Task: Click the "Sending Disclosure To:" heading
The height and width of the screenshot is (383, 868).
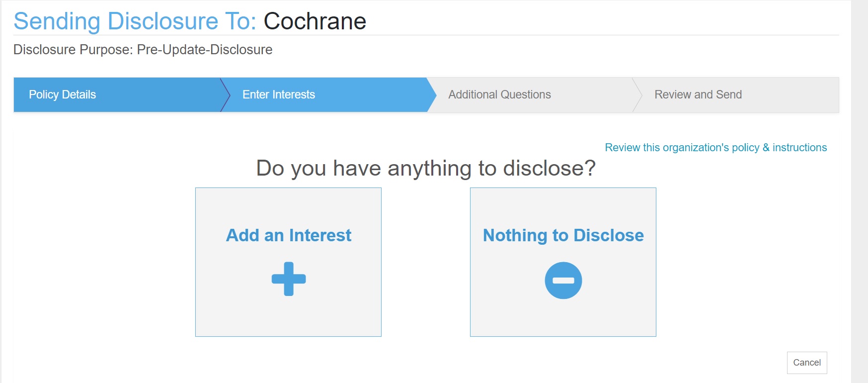Action: tap(135, 21)
